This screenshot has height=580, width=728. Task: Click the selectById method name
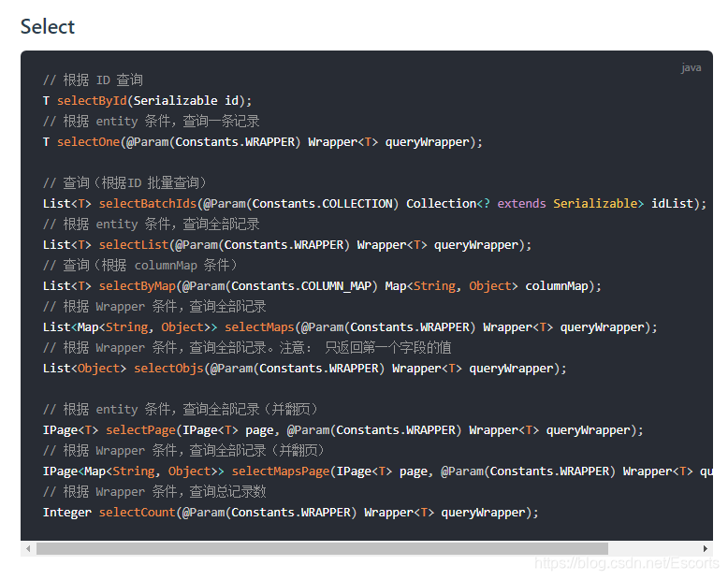pyautogui.click(x=92, y=101)
